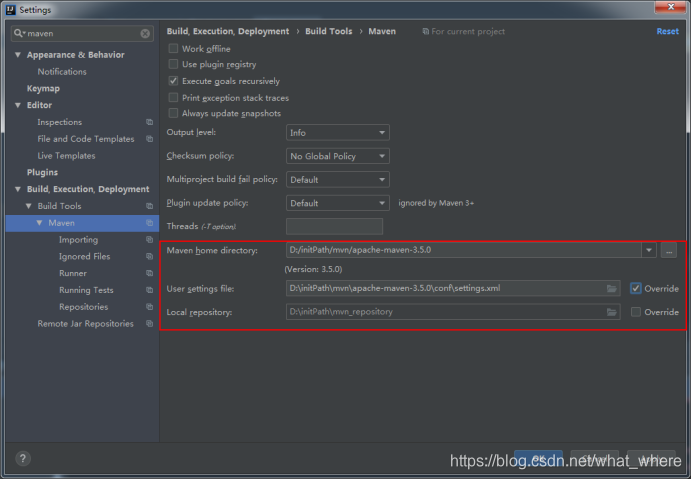Image resolution: width=692 pixels, height=480 pixels.
Task: Open Maven home directory dropdown arrow
Action: click(649, 250)
